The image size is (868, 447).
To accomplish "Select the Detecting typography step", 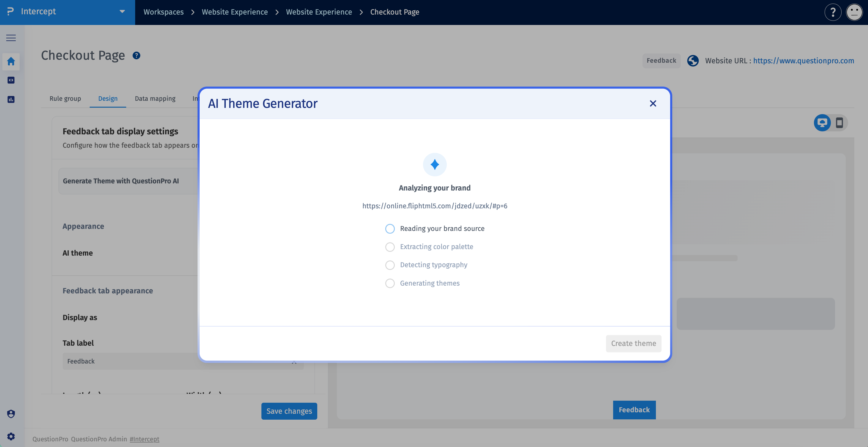I will (x=426, y=265).
